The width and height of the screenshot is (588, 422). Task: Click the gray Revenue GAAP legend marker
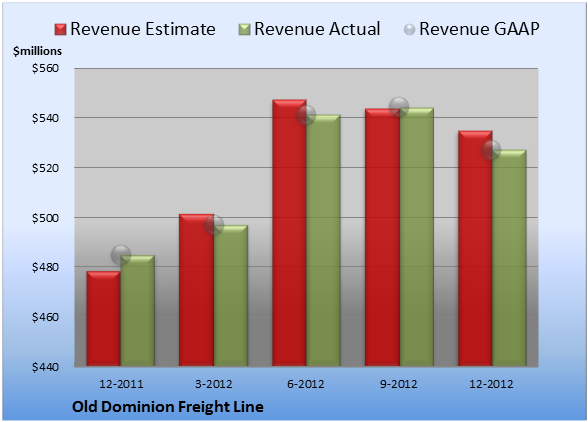tap(410, 30)
